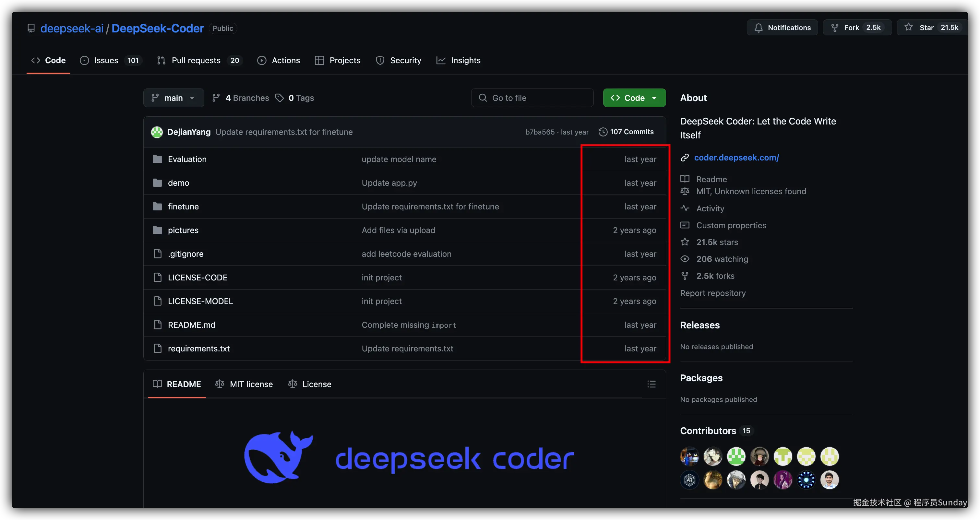980x520 pixels.
Task: Open the README.md file
Action: click(x=191, y=325)
